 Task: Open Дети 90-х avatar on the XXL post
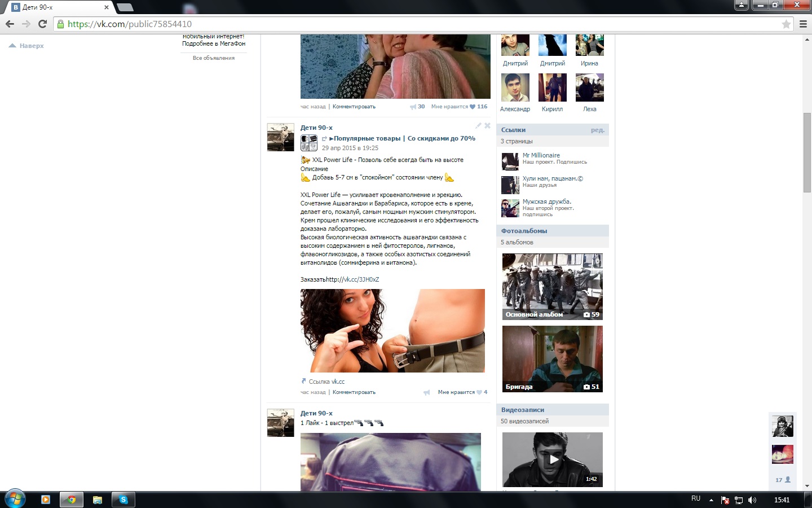[x=281, y=137]
